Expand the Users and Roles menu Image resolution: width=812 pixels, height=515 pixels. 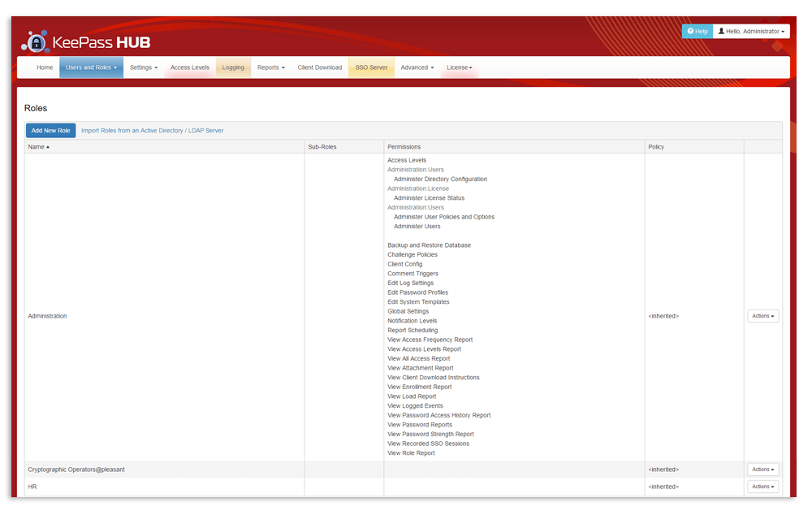[x=91, y=67]
